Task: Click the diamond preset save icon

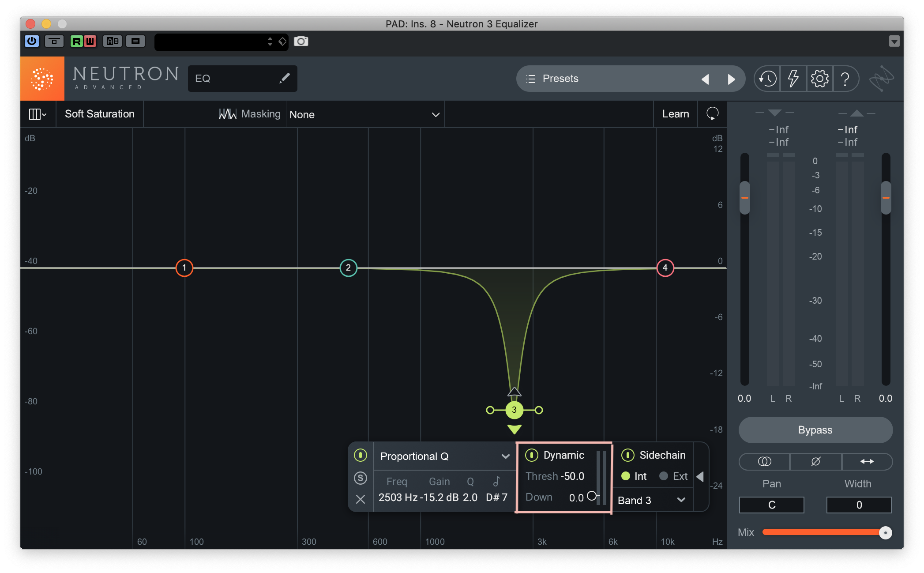Action: (282, 41)
